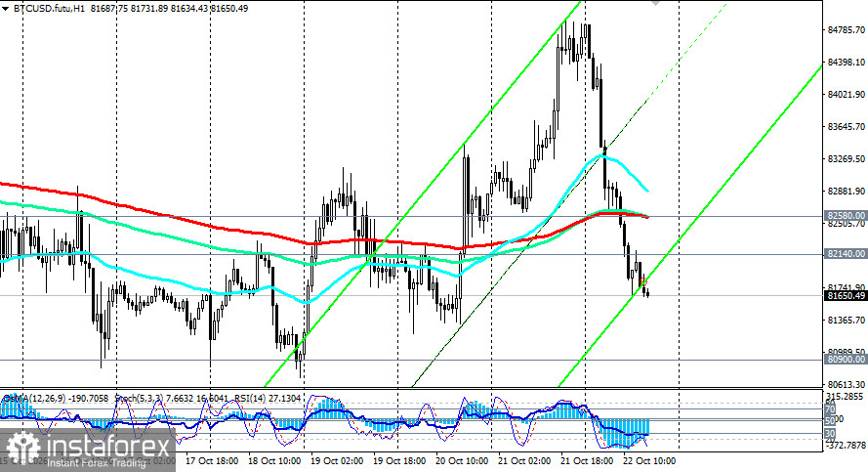Select the 82140.00 horizontal level price tag
This screenshot has width=868, height=472.
846,254
